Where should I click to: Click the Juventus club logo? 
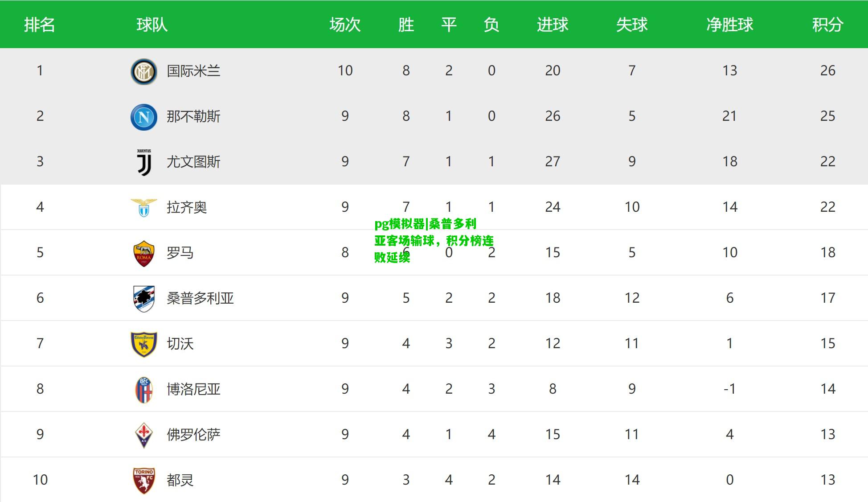point(143,162)
